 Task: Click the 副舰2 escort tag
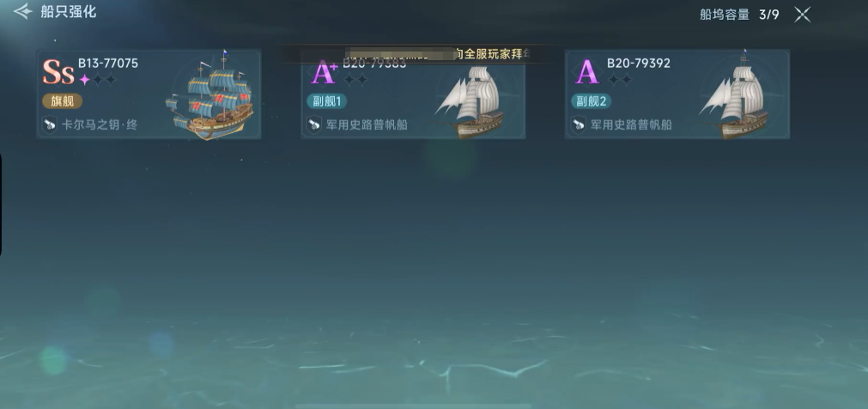(x=592, y=101)
